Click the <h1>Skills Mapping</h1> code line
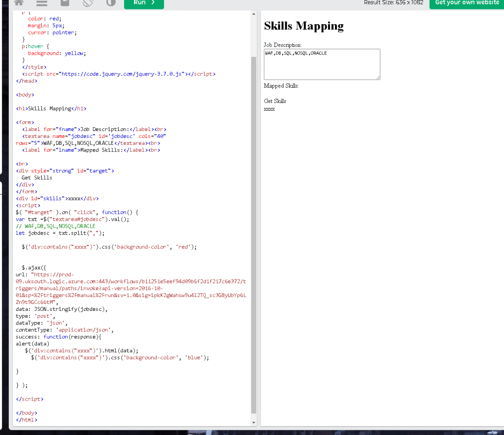The width and height of the screenshot is (504, 435). pos(51,109)
